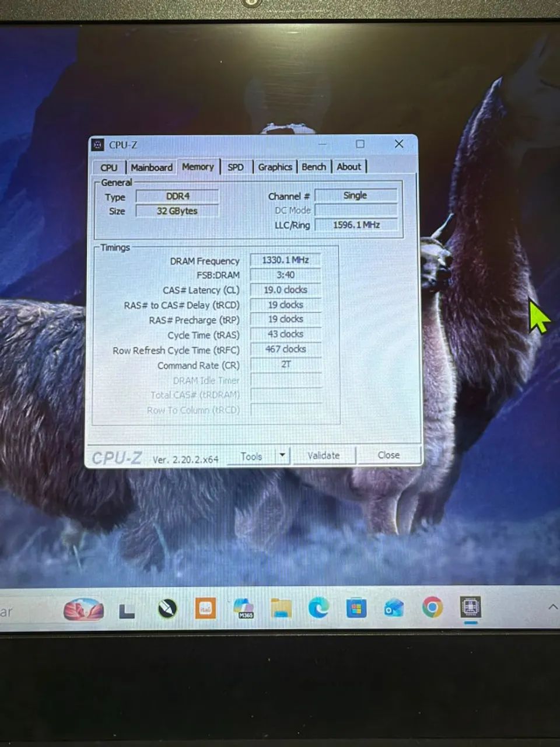
Task: Select the Size value 32 GBytes
Action: pos(177,211)
